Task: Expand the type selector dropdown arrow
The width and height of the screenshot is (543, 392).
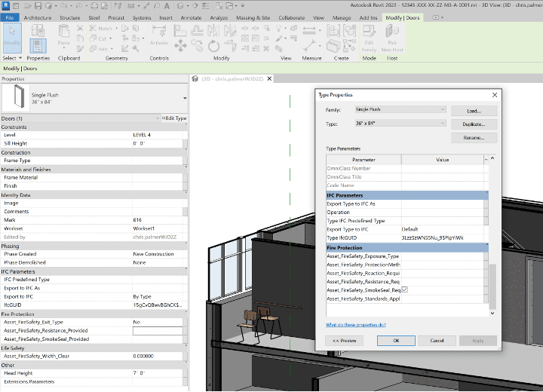Action: 185,98
